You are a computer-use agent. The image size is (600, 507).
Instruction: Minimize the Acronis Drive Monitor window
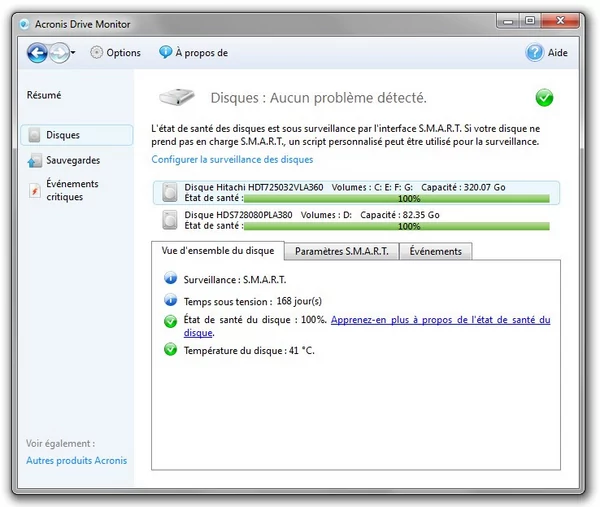pyautogui.click(x=508, y=21)
